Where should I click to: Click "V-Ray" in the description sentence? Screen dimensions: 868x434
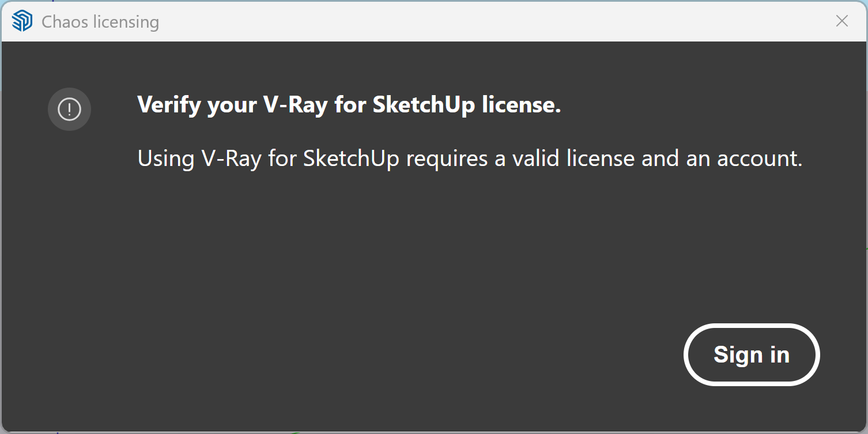(x=231, y=158)
